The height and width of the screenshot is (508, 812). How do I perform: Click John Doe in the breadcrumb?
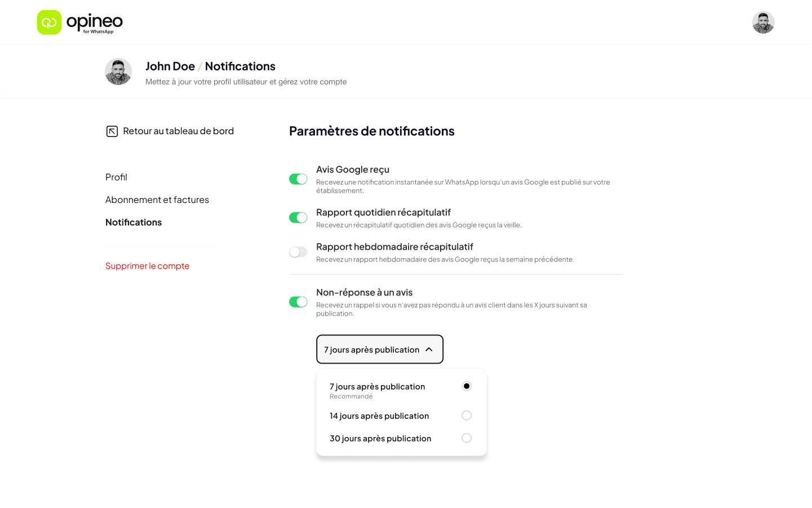(x=170, y=66)
